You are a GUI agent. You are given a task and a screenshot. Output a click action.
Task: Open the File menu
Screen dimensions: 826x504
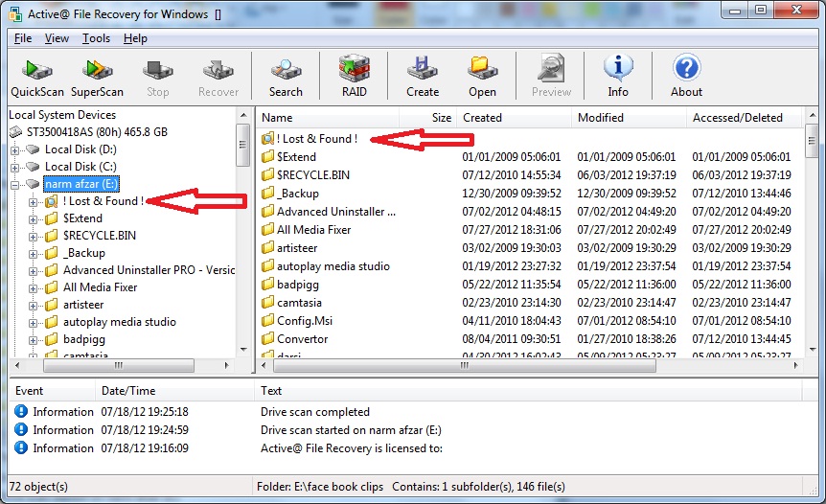tap(23, 38)
